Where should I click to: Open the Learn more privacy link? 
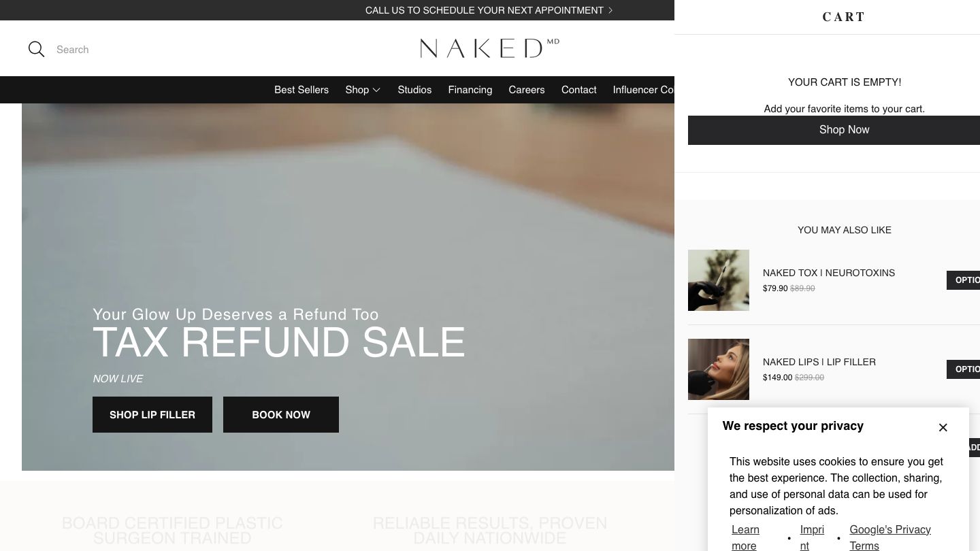pyautogui.click(x=745, y=537)
